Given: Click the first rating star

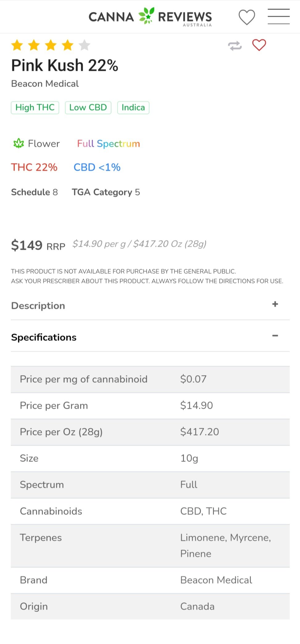Looking at the screenshot, I should pos(17,45).
